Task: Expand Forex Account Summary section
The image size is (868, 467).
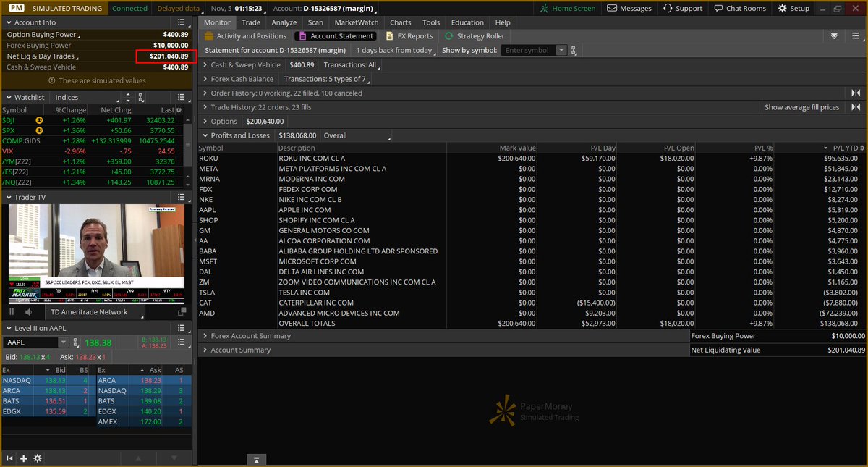Action: 205,336
